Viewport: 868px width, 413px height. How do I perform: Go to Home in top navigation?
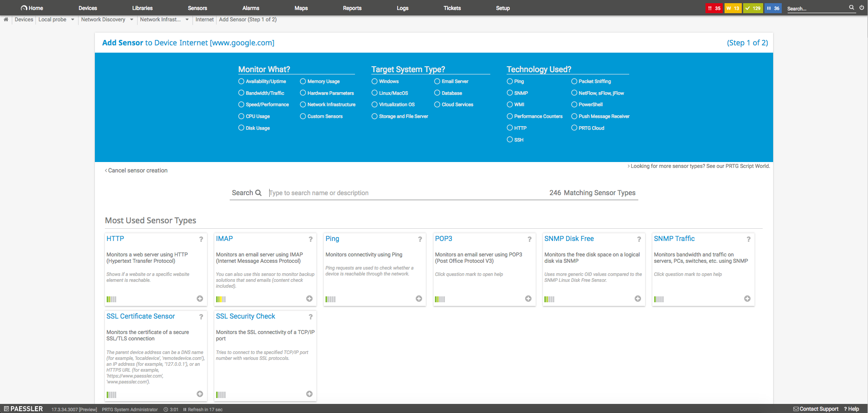32,8
